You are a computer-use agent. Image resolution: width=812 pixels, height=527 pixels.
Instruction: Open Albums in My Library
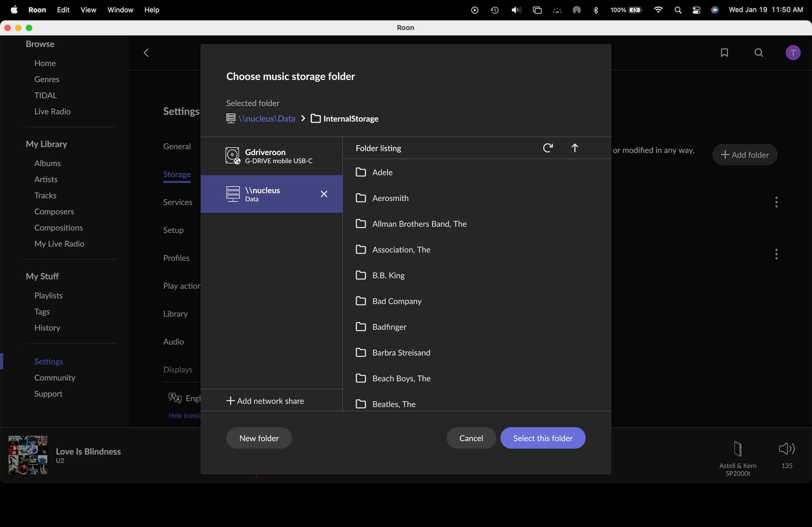tap(47, 163)
